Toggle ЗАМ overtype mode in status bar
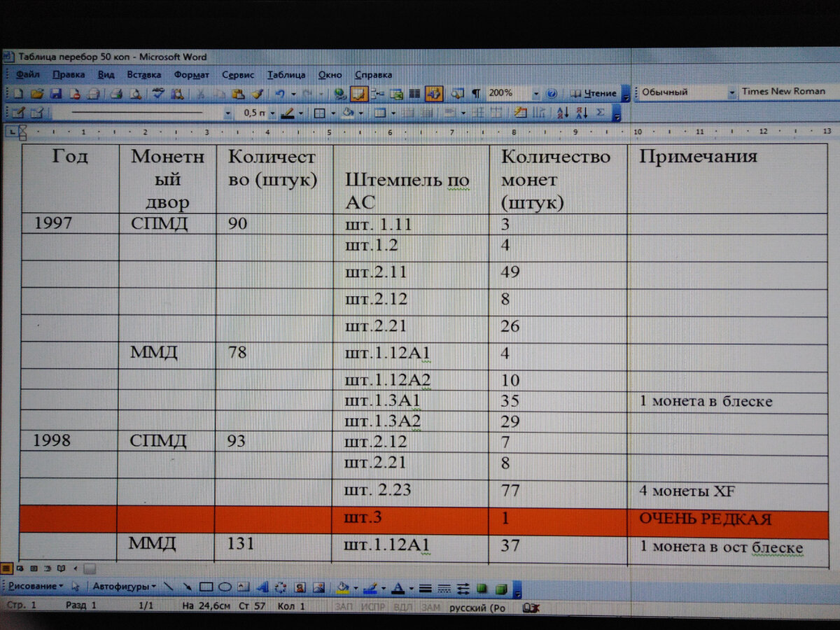Image resolution: width=840 pixels, height=630 pixels. (430, 607)
